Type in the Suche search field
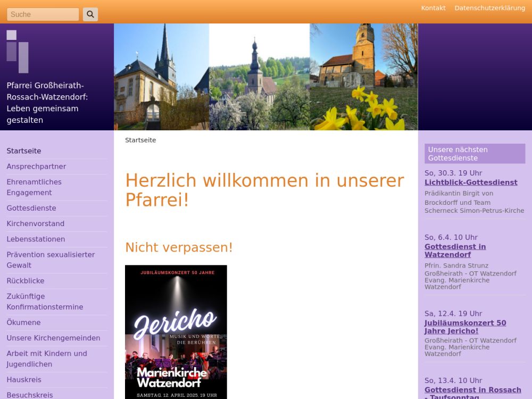The image size is (532, 399). tap(43, 14)
